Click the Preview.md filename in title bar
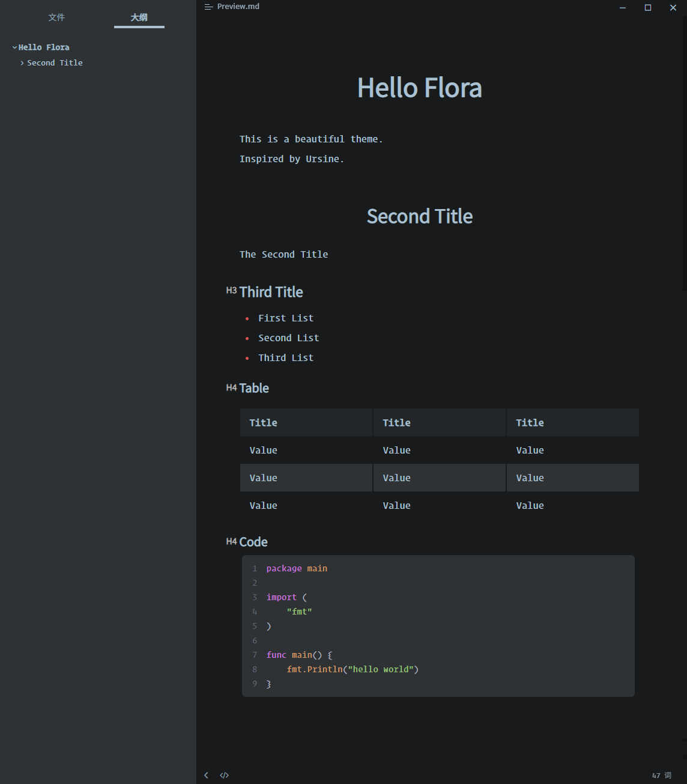The image size is (687, 784). coord(238,6)
